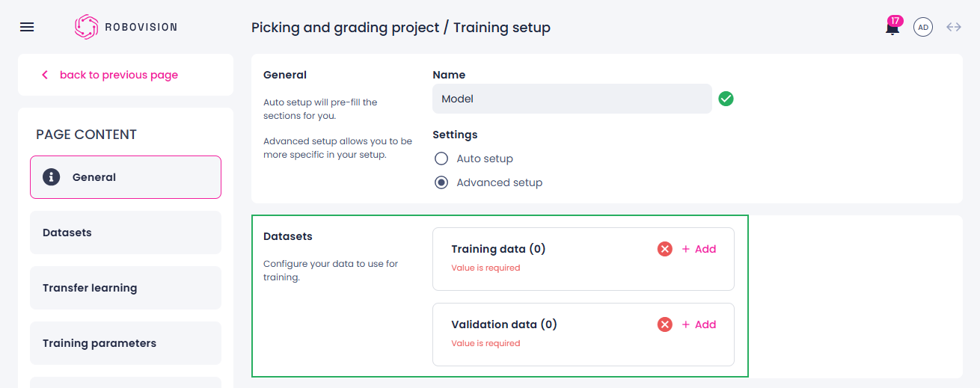Click the double-arrow expand width icon
The height and width of the screenshot is (388, 980).
[954, 27]
